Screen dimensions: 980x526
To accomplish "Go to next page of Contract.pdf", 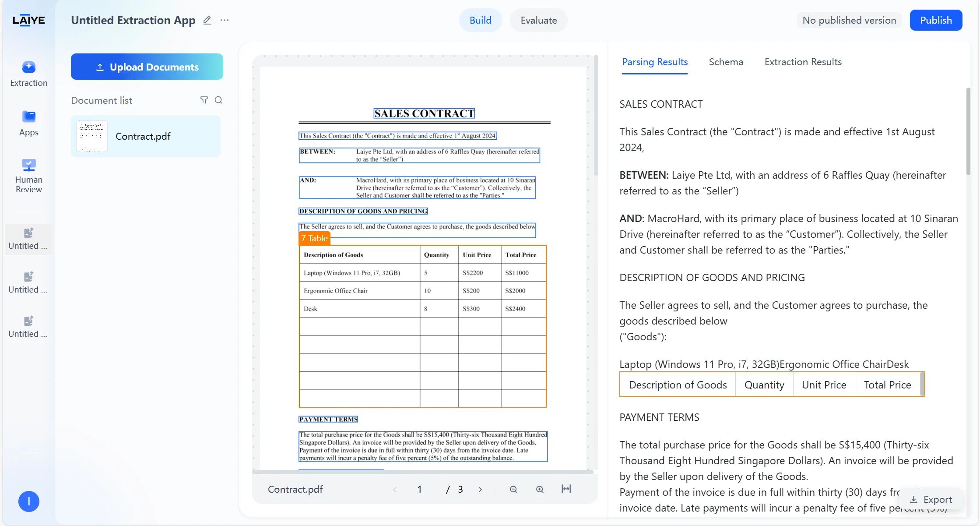I will (480, 490).
